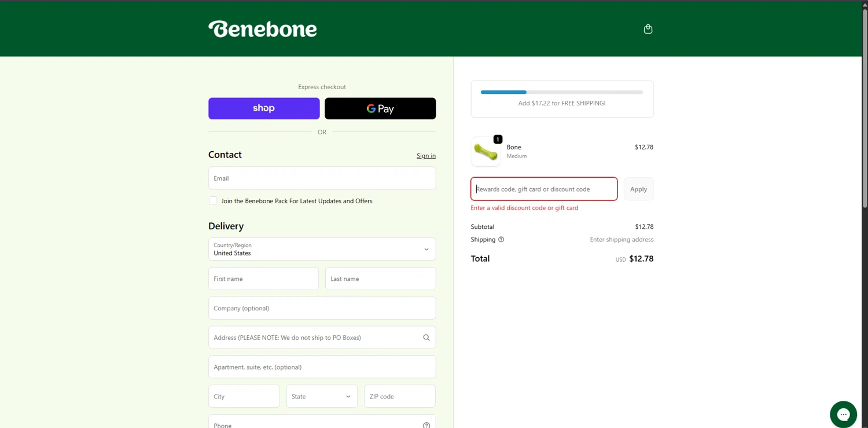868x428 pixels.
Task: Click the quantity badge on Bone item
Action: [x=498, y=140]
